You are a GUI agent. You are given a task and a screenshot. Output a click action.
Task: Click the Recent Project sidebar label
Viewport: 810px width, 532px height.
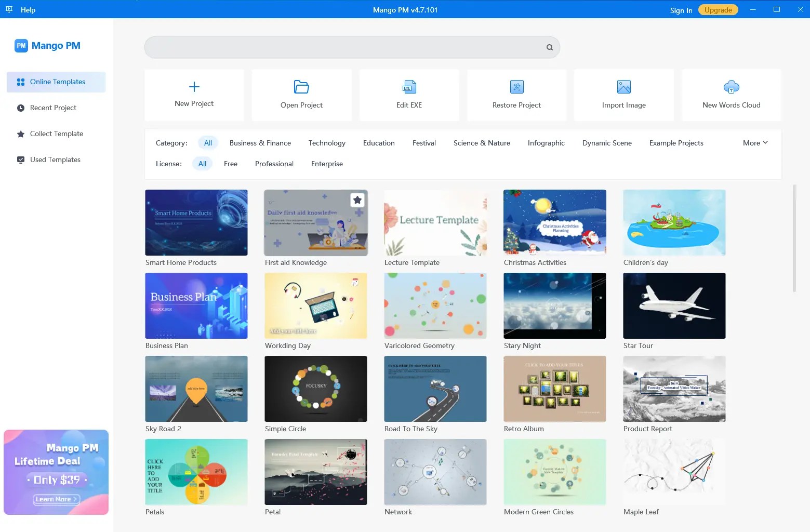point(53,108)
